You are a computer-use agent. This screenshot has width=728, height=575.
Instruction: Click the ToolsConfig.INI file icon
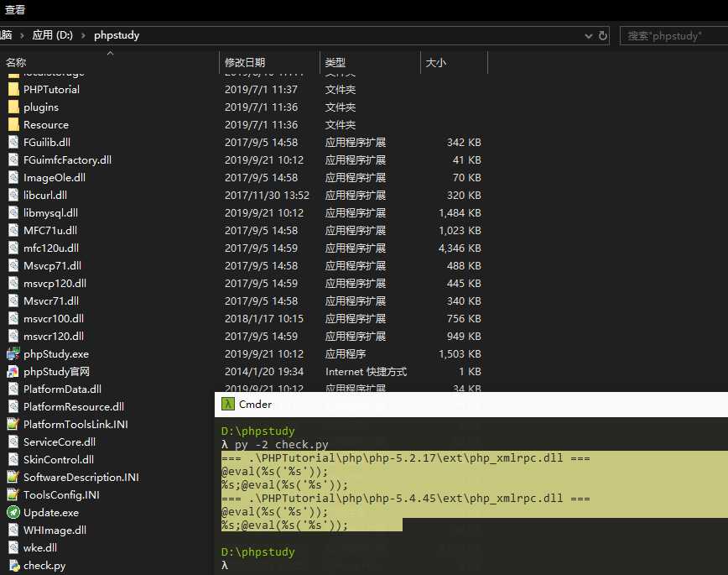point(13,495)
